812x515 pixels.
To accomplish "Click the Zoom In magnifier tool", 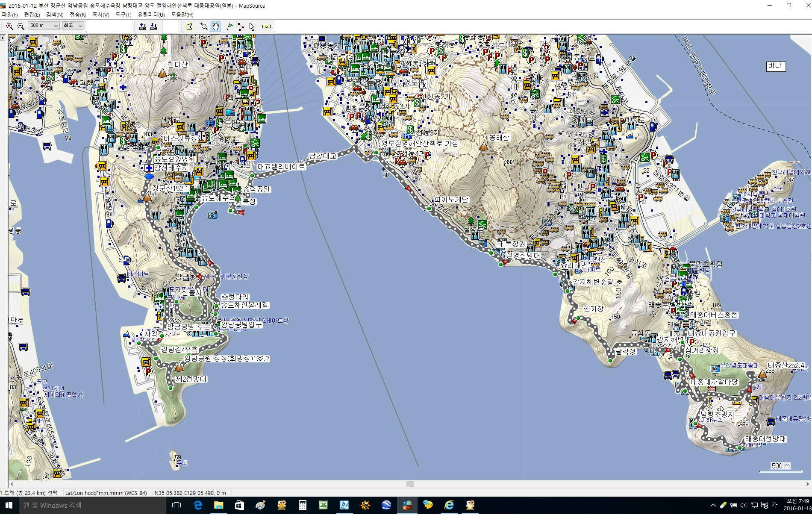I will [x=9, y=26].
